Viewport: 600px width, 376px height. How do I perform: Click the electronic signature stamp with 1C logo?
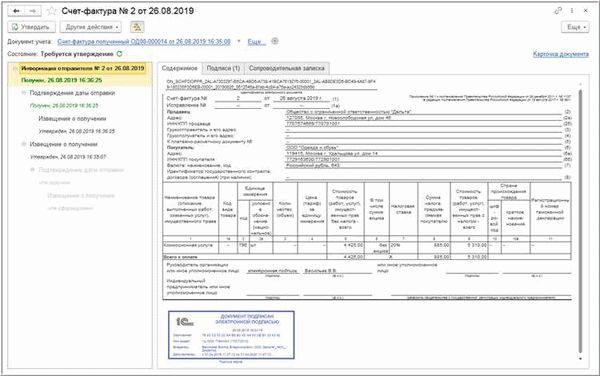tap(231, 335)
